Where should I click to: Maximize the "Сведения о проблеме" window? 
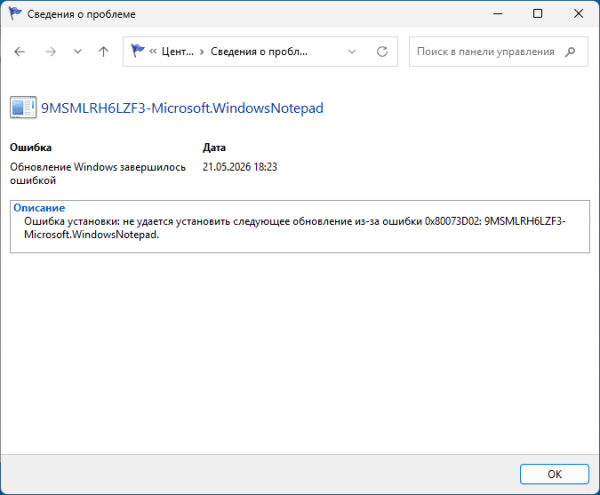click(x=538, y=13)
